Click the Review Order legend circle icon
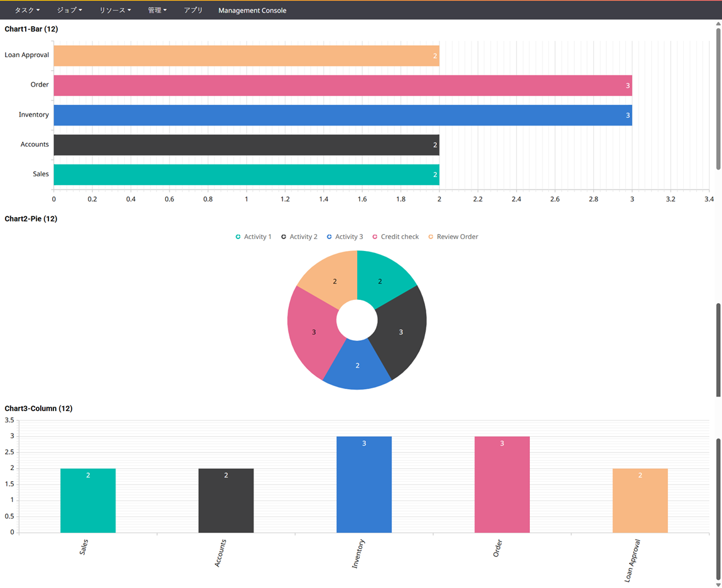 [431, 237]
